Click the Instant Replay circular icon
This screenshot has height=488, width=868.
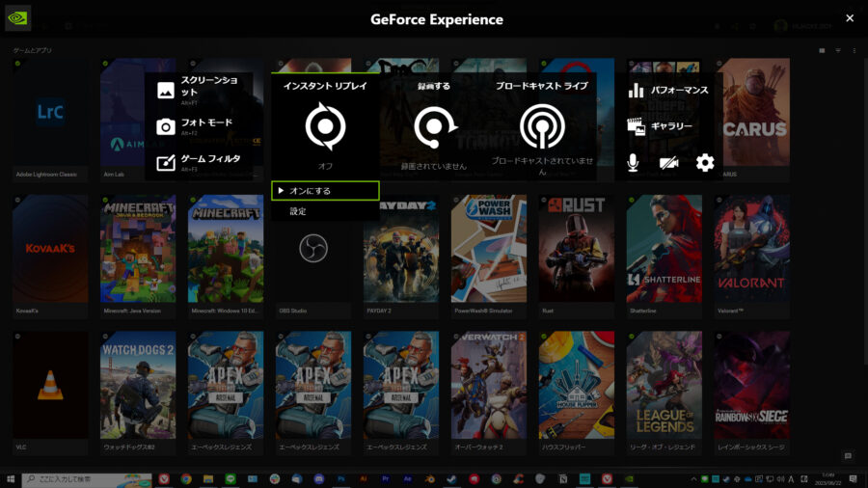click(x=326, y=126)
